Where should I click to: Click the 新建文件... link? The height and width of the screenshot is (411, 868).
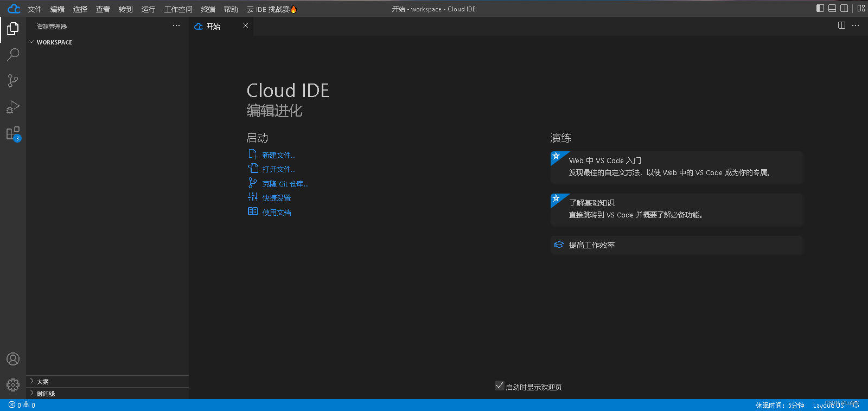click(279, 155)
